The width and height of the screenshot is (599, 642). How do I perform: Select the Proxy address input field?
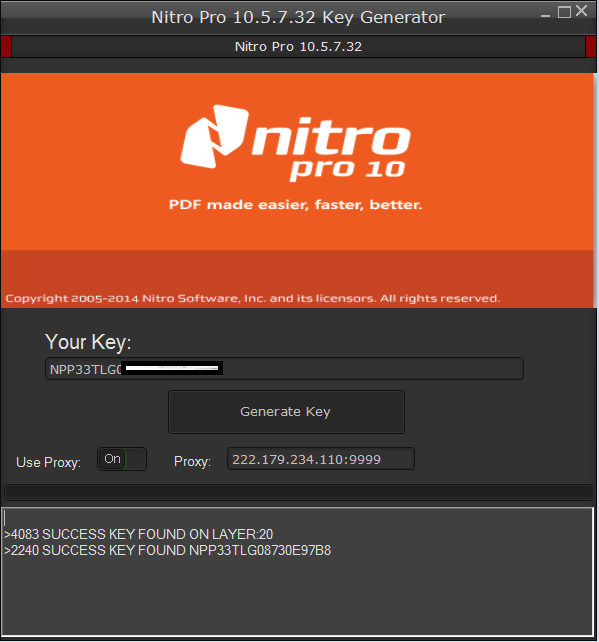321,459
